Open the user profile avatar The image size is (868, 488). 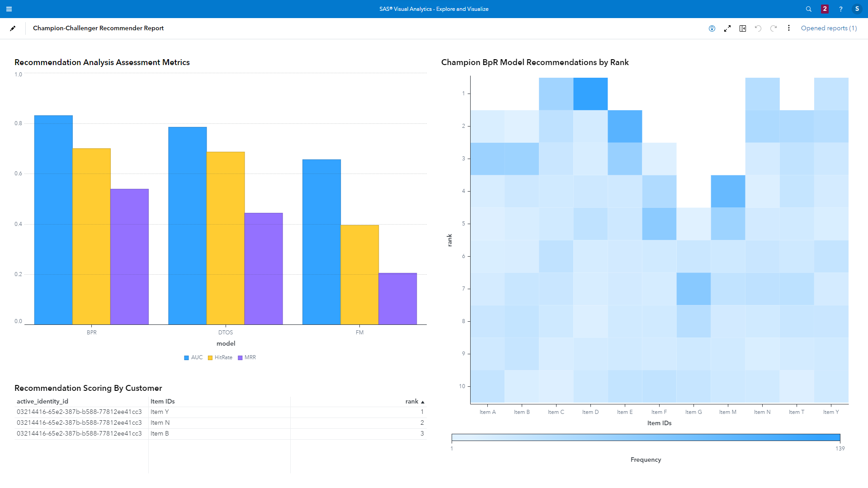857,9
